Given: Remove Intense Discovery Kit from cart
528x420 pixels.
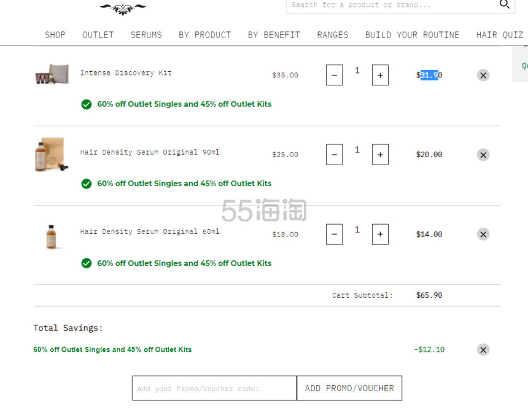Looking at the screenshot, I should (483, 75).
